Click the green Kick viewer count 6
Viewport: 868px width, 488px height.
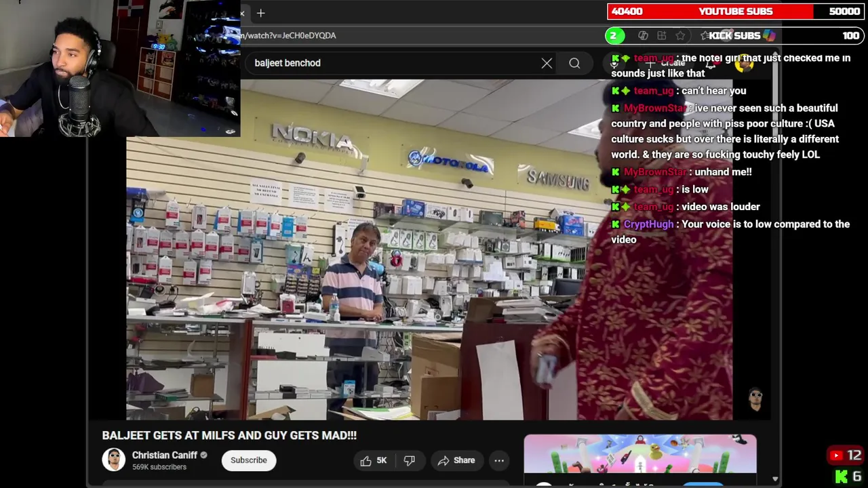(848, 476)
